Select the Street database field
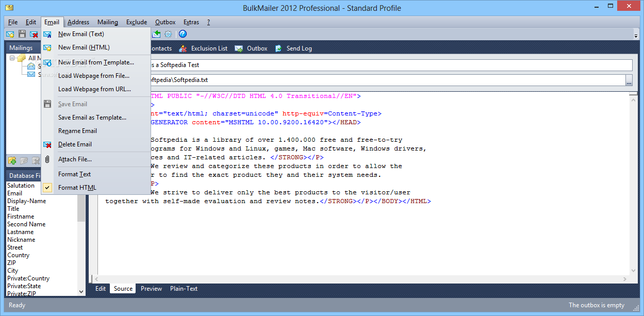The image size is (644, 316). 15,247
